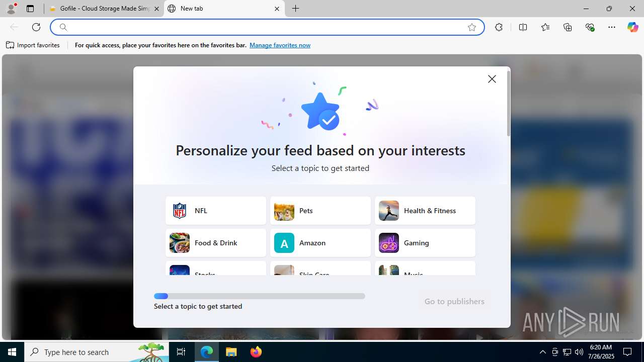This screenshot has height=362, width=644.
Task: Open Microsoft Edge from taskbar
Action: click(x=207, y=352)
